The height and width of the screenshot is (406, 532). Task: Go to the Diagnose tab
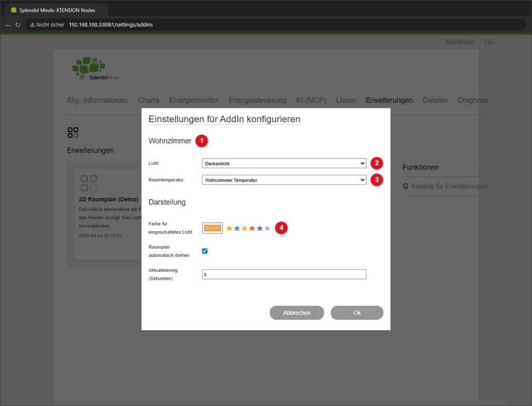point(473,100)
